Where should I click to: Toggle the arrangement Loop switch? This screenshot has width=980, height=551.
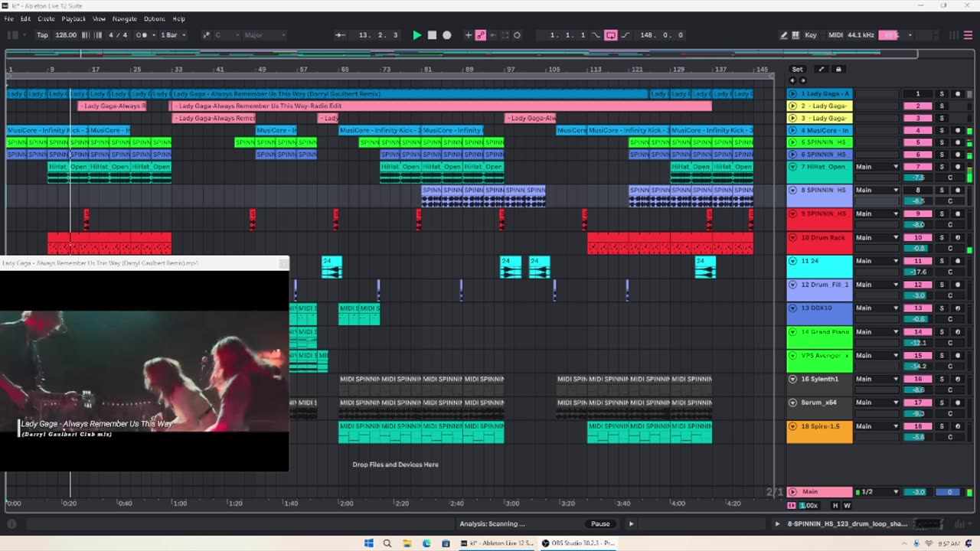click(x=611, y=35)
